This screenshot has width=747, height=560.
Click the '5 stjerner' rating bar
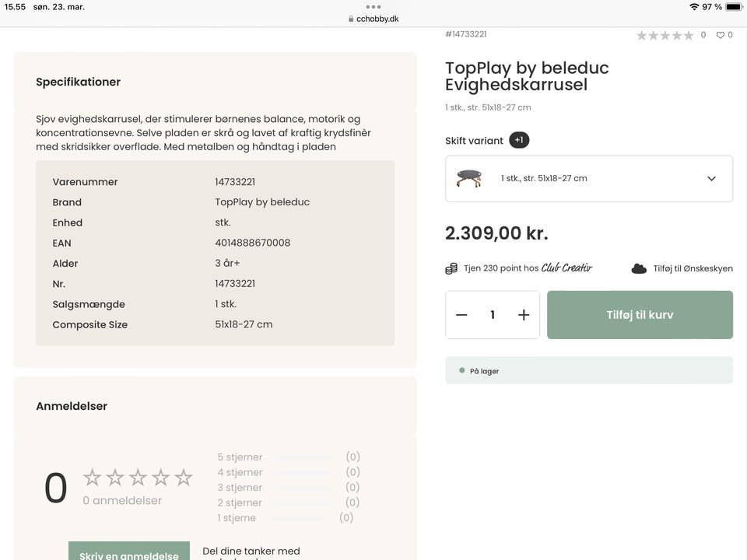pos(303,457)
